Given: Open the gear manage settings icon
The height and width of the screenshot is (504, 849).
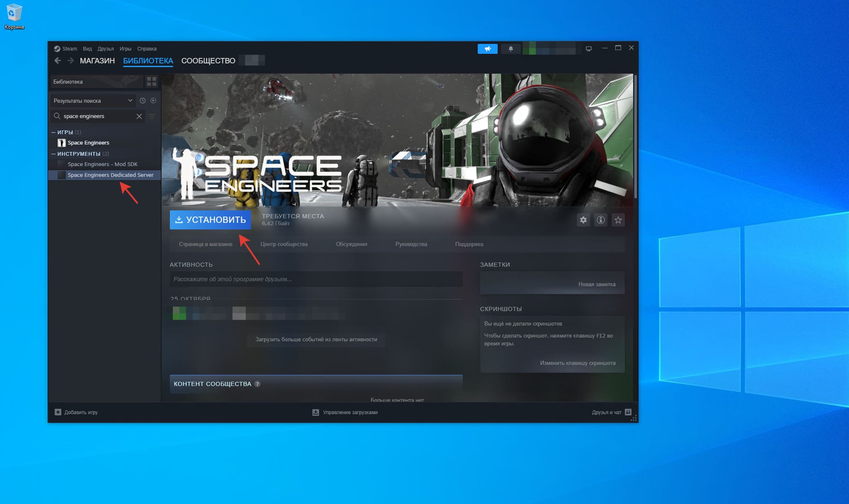Looking at the screenshot, I should 583,220.
